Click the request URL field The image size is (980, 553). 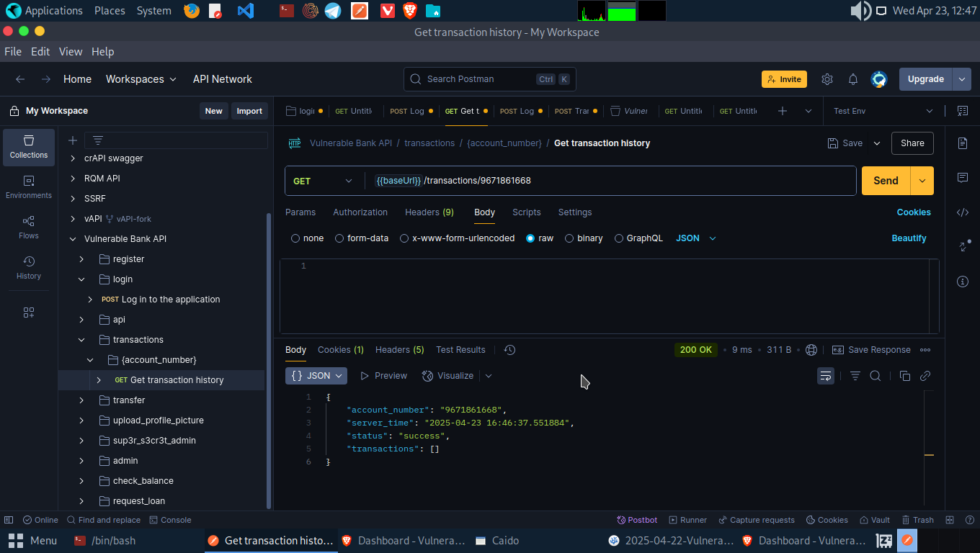(611, 181)
